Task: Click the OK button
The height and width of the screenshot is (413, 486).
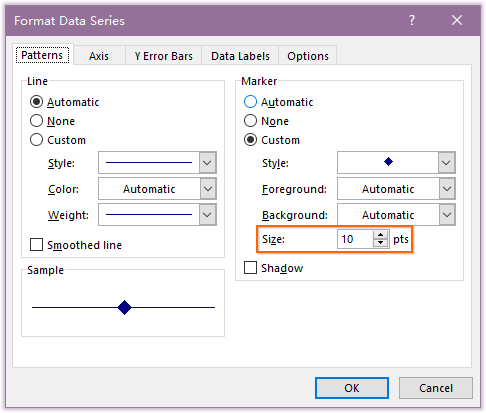Action: coord(352,388)
